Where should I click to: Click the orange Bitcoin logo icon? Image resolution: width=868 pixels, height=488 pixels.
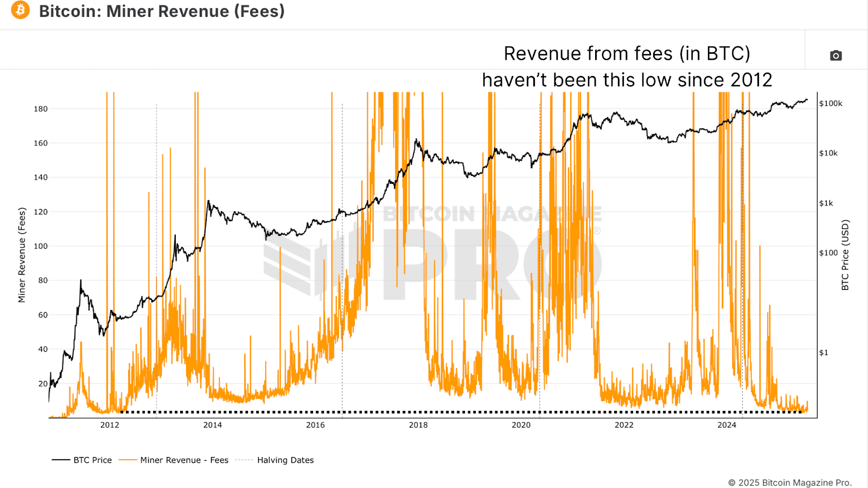pyautogui.click(x=21, y=10)
